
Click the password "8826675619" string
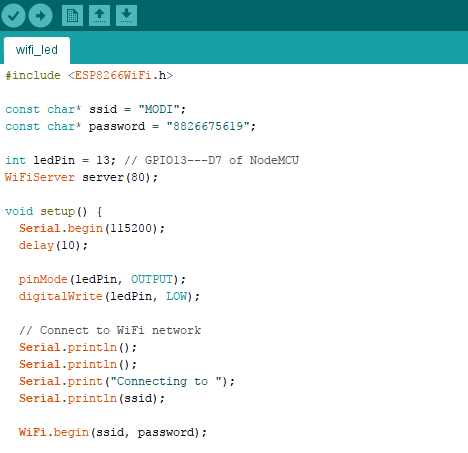[x=208, y=126]
